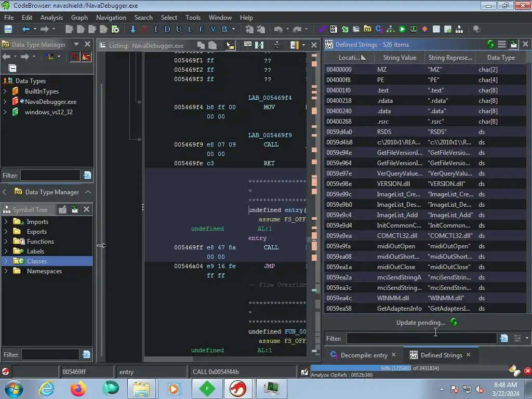
Task: Open the Bytes viewer (0101 icon) in toolbar
Action: point(334,29)
